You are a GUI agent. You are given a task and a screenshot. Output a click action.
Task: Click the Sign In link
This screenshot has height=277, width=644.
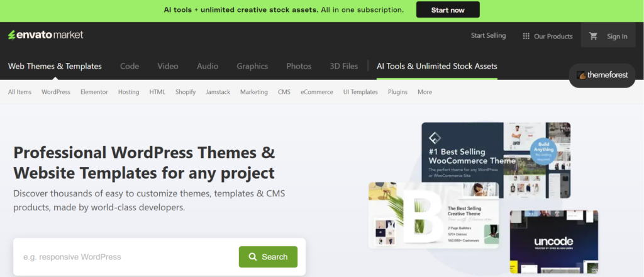[x=617, y=36]
